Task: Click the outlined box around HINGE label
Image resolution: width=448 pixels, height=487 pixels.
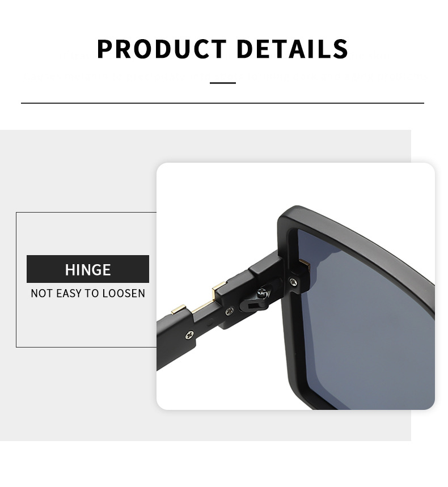Action: (86, 280)
